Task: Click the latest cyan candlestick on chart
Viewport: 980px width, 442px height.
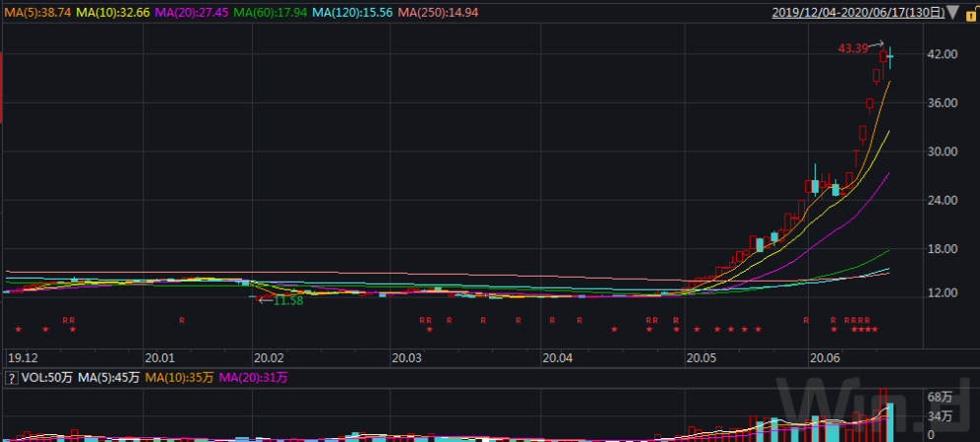Action: 890,57
